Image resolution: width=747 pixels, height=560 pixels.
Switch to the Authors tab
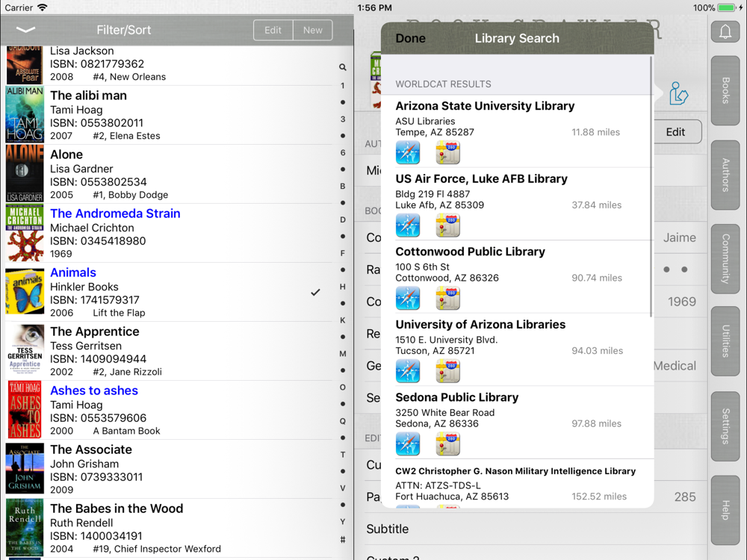point(725,175)
